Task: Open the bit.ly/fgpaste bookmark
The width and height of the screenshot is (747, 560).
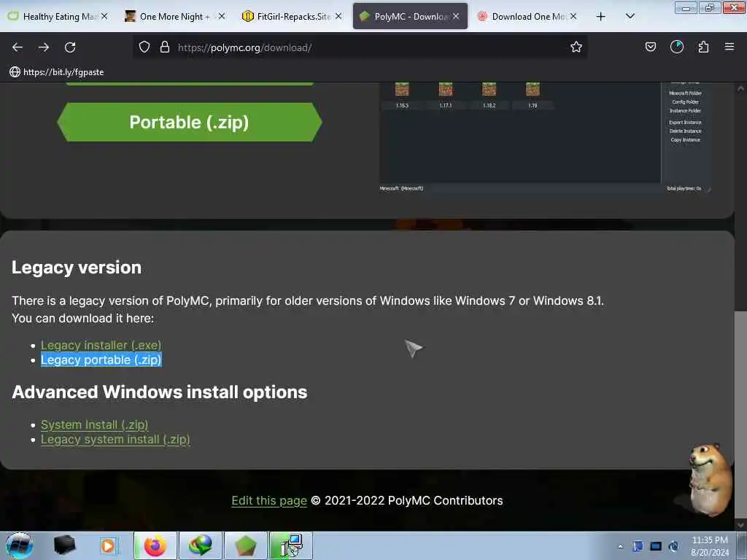Action: click(57, 72)
